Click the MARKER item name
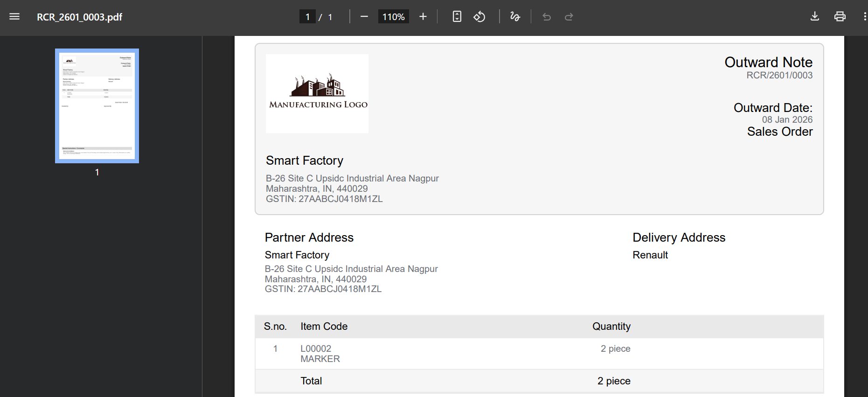868x397 pixels. point(320,359)
